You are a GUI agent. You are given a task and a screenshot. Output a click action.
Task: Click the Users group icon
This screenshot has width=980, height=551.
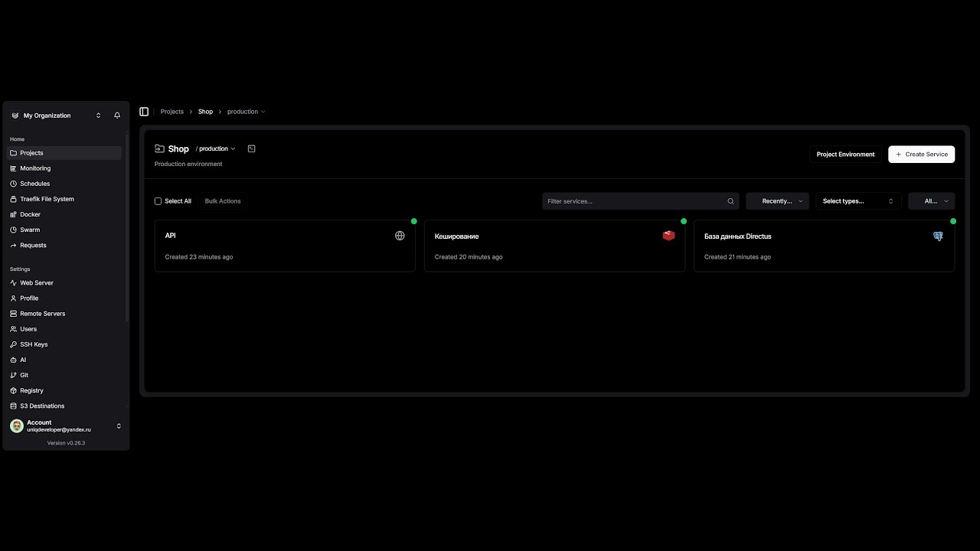pyautogui.click(x=13, y=329)
